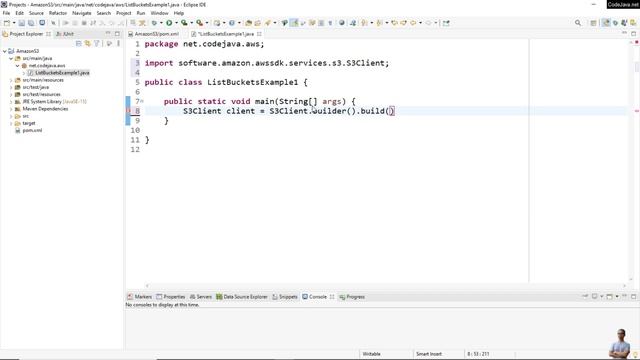Click the editor's horizontal scrollbar
This screenshot has height=360, width=640.
point(385,286)
